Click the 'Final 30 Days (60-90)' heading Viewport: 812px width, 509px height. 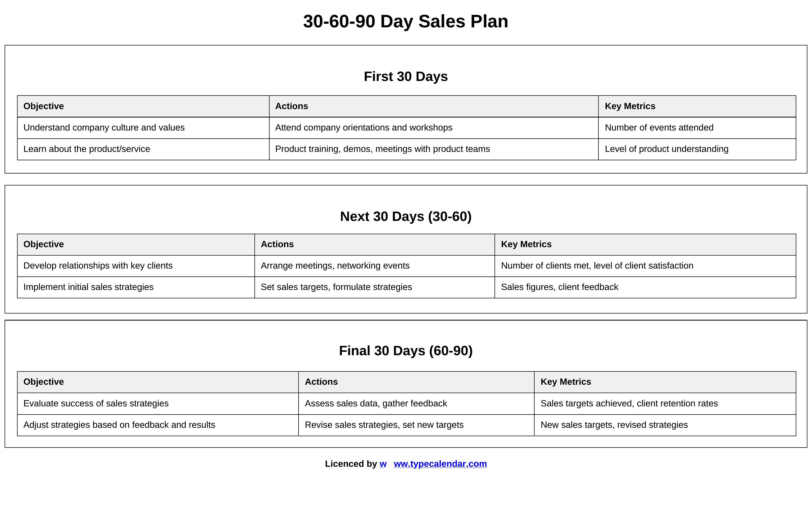[405, 351]
